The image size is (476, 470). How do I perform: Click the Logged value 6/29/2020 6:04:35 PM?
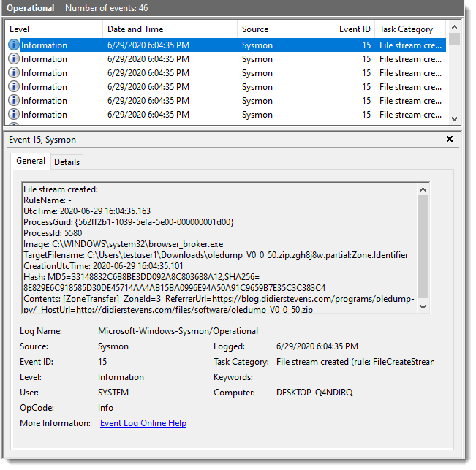[x=317, y=346]
